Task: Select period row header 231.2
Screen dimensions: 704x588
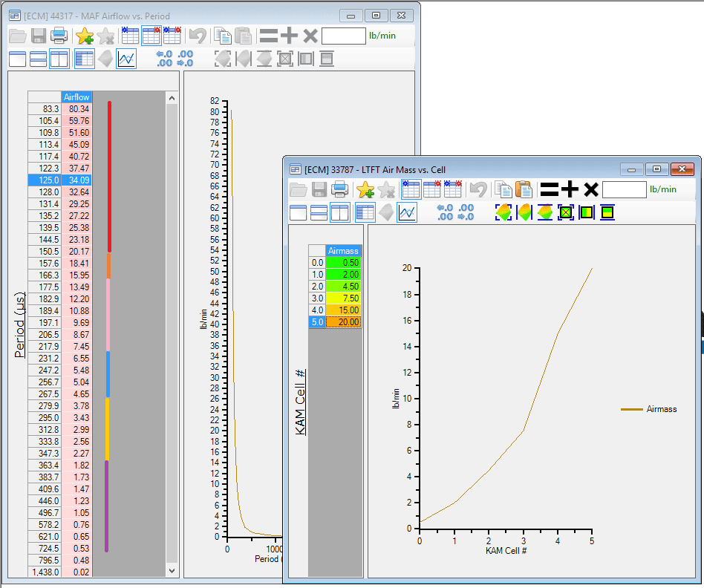Action: pos(45,358)
